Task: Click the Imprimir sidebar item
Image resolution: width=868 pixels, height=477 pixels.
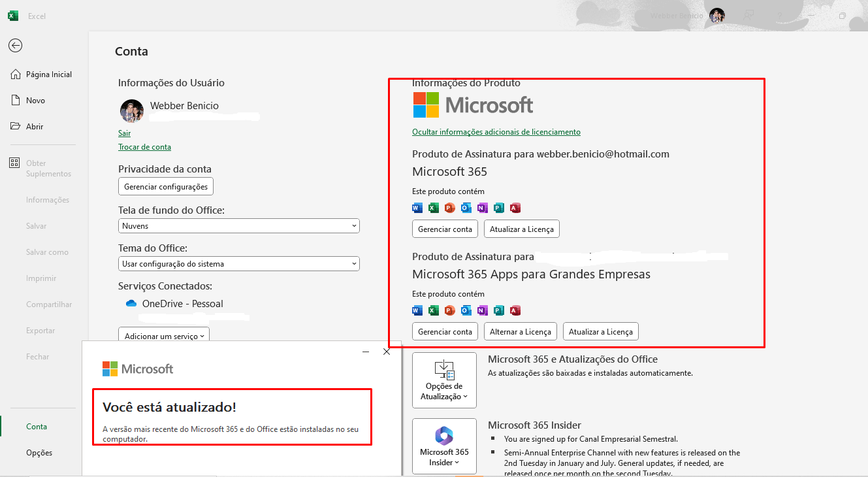Action: click(41, 278)
